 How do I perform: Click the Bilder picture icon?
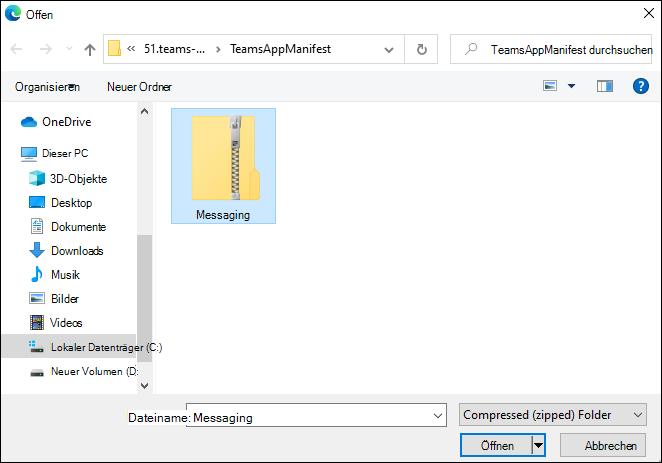click(37, 298)
